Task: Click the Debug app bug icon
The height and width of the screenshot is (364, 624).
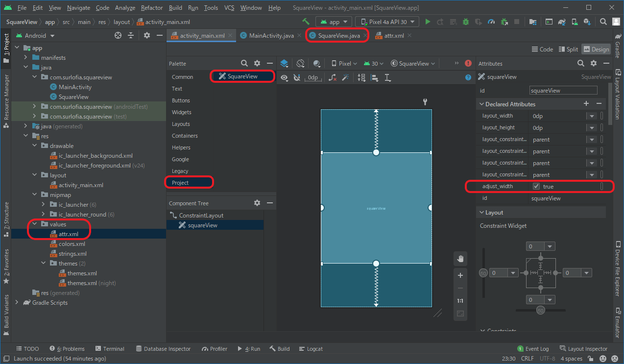Action: point(466,22)
